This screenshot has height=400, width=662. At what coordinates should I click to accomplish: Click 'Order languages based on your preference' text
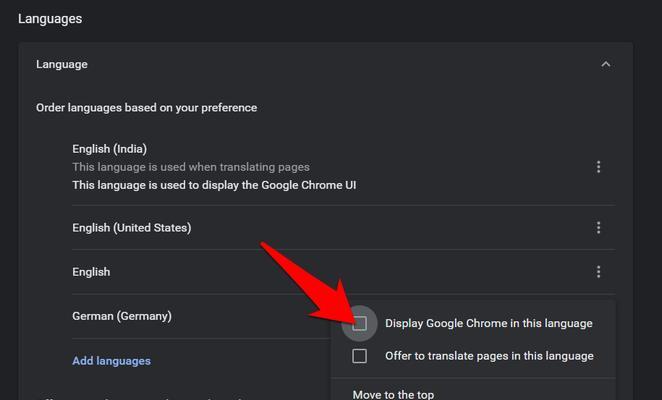point(147,108)
